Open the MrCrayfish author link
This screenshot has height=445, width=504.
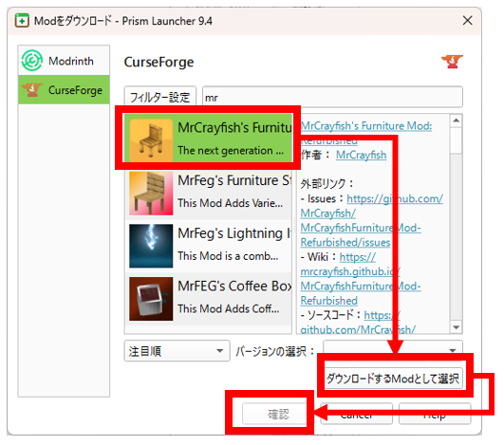(x=361, y=155)
